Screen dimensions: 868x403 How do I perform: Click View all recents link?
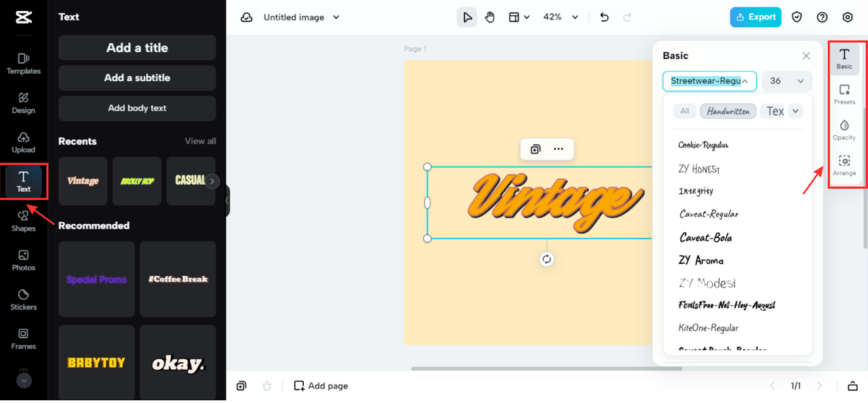click(200, 141)
